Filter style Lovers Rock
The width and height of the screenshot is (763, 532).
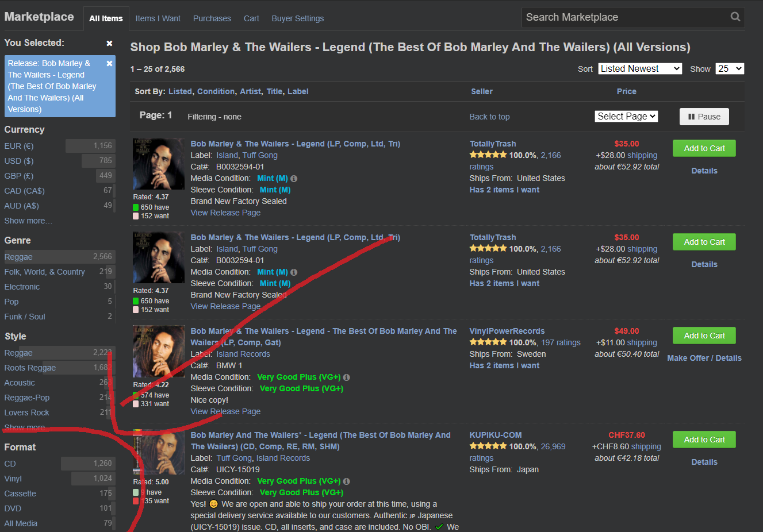(60, 413)
